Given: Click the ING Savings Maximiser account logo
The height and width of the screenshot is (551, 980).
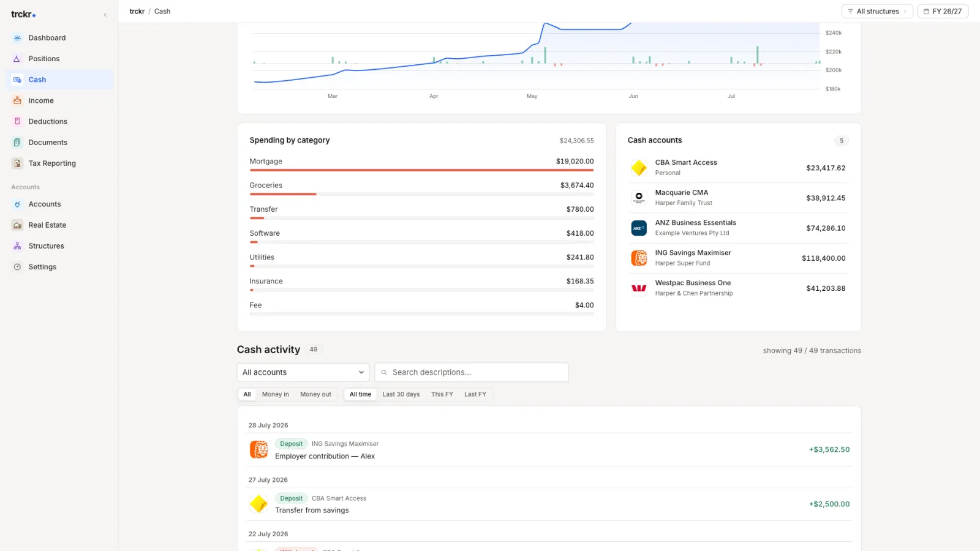Looking at the screenshot, I should click(x=639, y=258).
